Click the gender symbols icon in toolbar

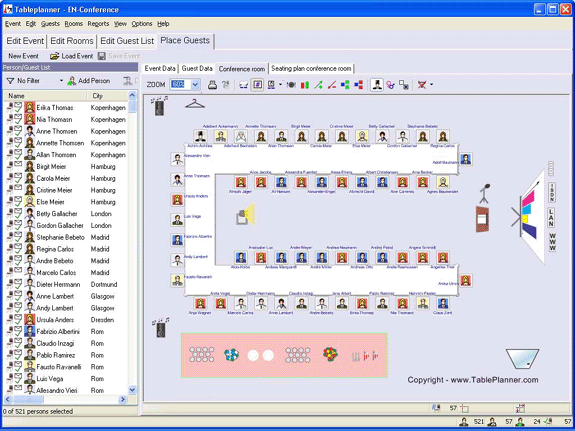tap(391, 85)
